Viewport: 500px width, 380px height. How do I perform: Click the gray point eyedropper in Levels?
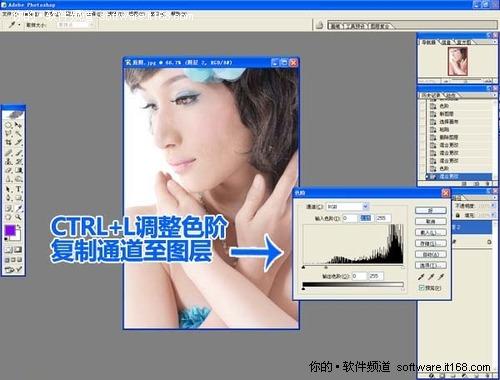pos(431,276)
